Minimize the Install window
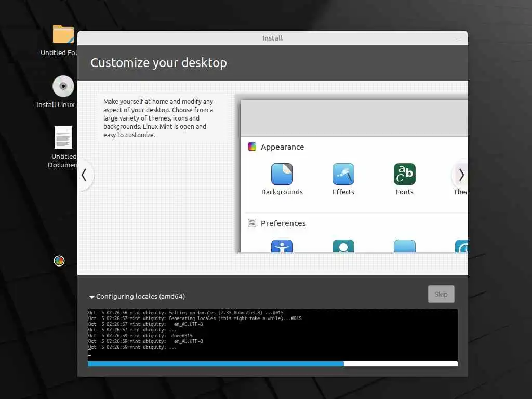 [458, 38]
